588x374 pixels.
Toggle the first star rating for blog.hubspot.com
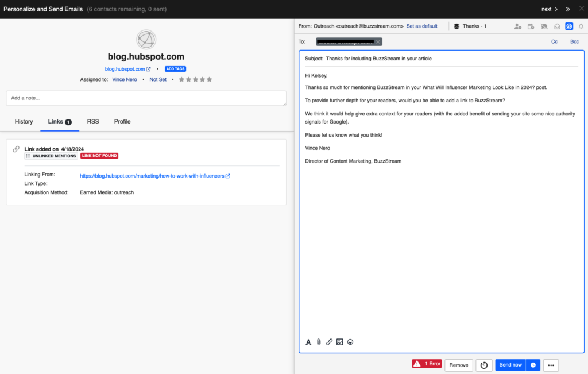181,79
